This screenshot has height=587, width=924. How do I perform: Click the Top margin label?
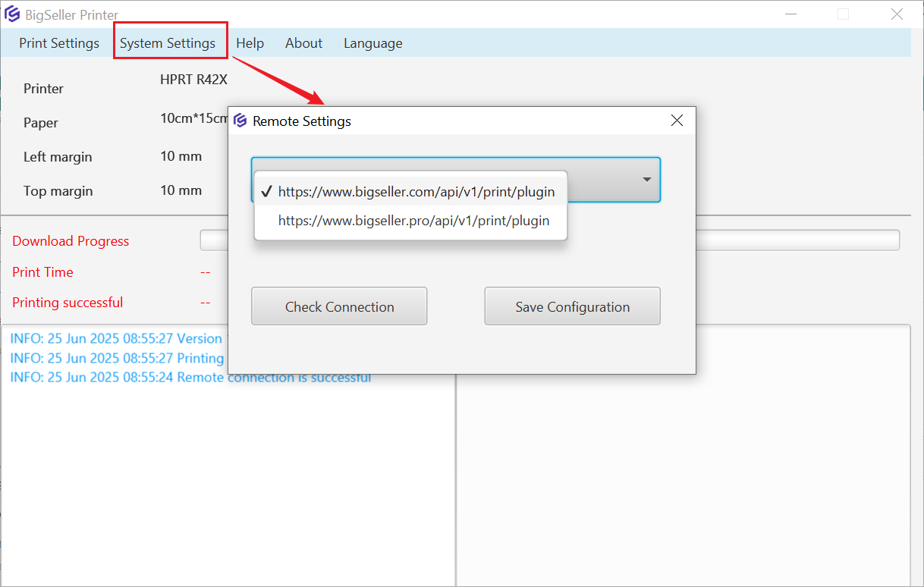coord(58,191)
